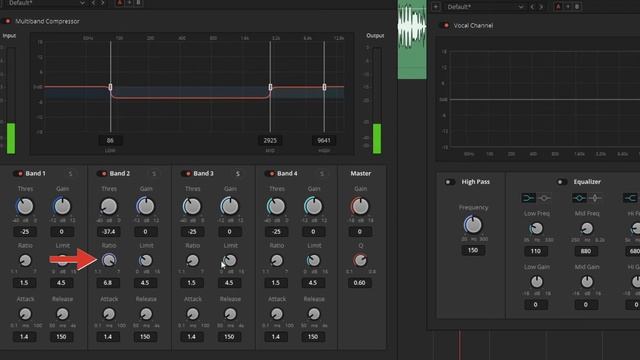
Task: Toggle the Multiband Compressor power button
Action: 7,21
